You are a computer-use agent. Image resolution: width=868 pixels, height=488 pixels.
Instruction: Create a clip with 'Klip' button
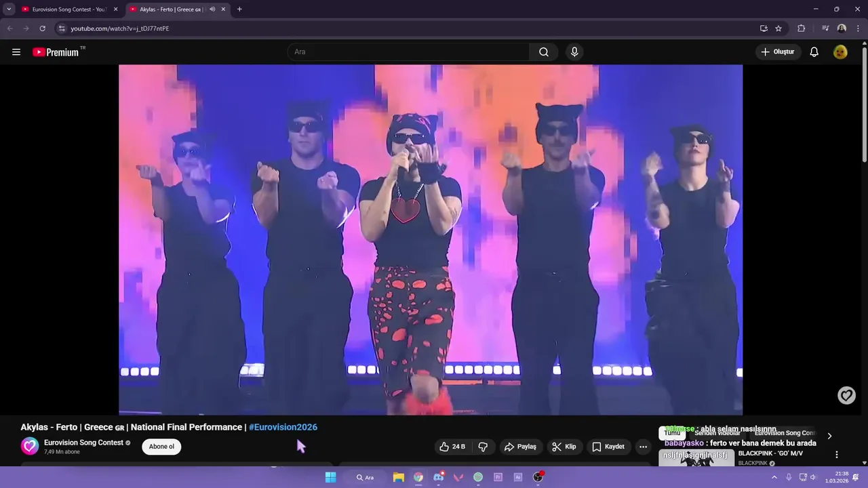(x=564, y=447)
